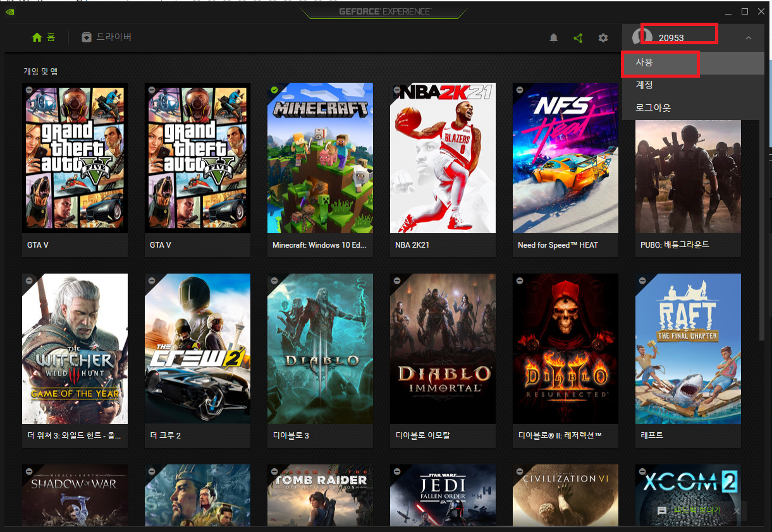
Task: Open the Need for Speed HEAT cover
Action: 565,158
